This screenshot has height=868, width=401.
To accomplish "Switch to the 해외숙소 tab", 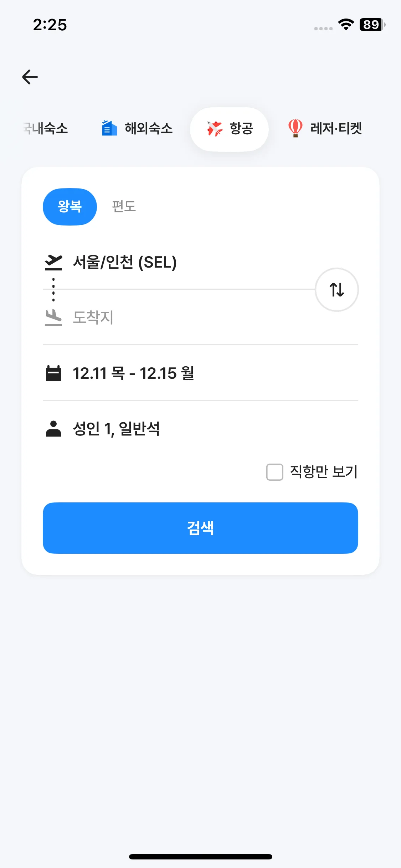I will tap(148, 128).
